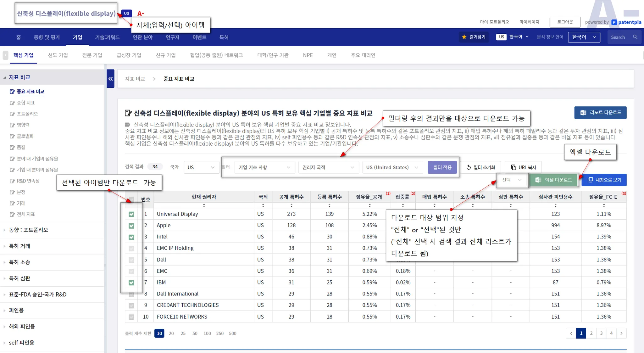Switch to the 선도 기업 tab
The image size is (644, 353).
click(x=58, y=55)
